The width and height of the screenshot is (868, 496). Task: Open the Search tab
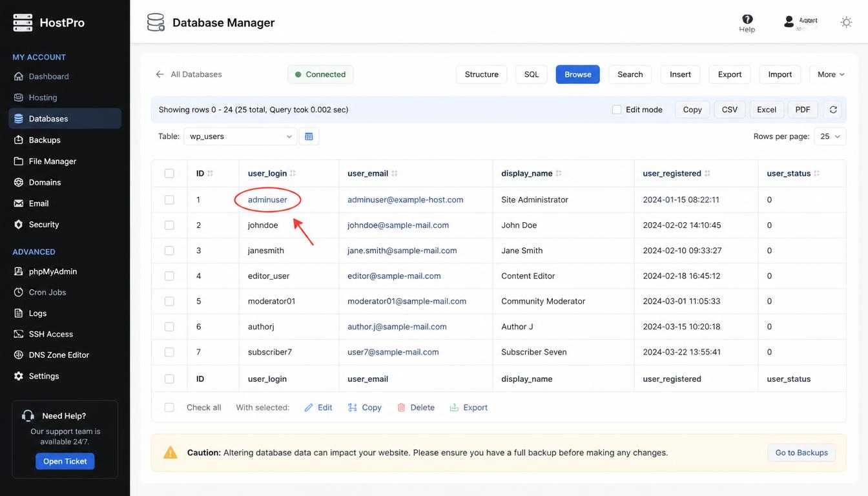[x=630, y=74]
